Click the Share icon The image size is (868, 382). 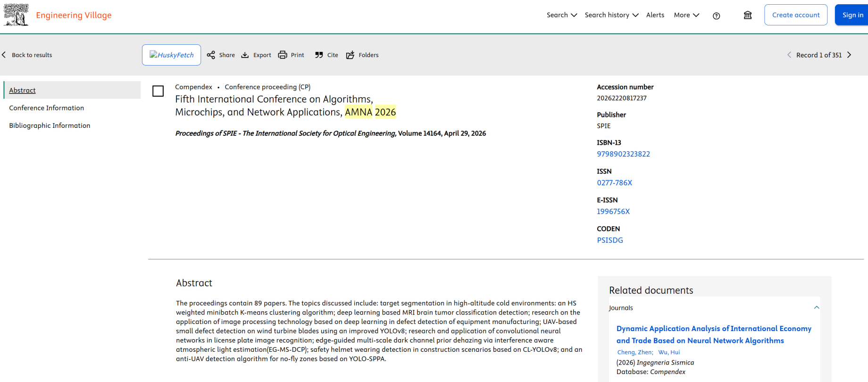(x=211, y=55)
